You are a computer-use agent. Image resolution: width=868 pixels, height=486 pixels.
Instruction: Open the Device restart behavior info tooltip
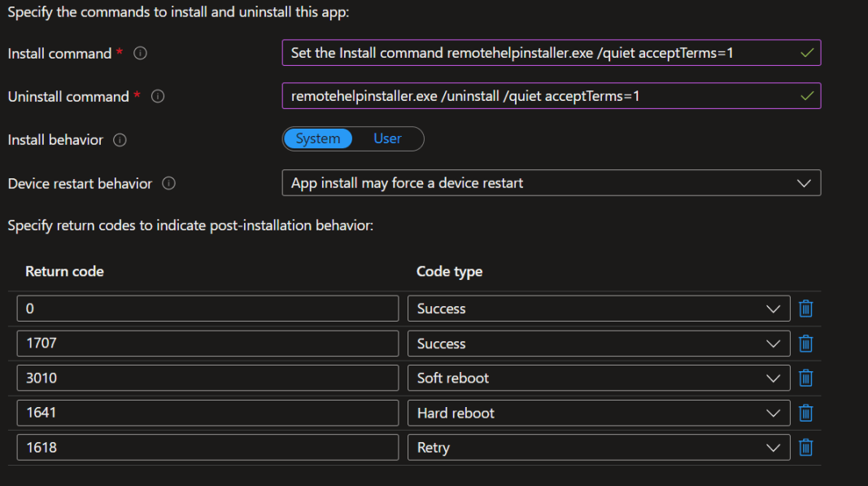click(168, 183)
